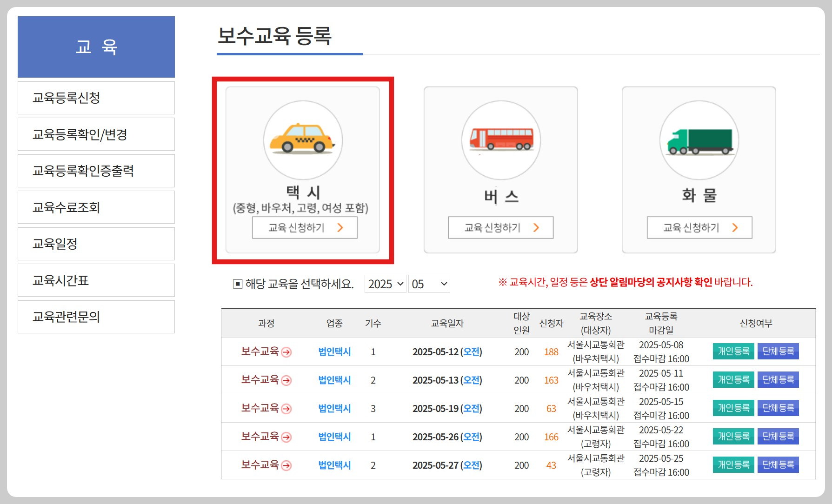
Task: Click the arrow in 버스 교육 신청하기 button
Action: [x=536, y=227]
